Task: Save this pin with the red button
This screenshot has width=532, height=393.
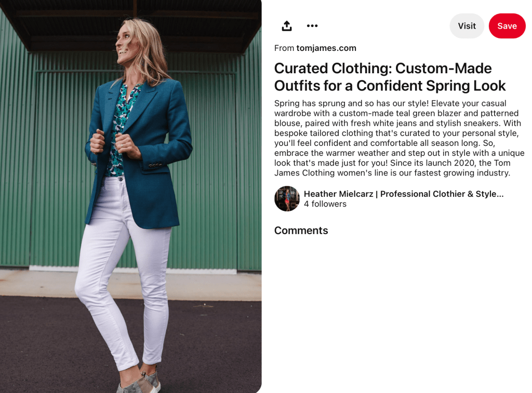Action: tap(507, 26)
